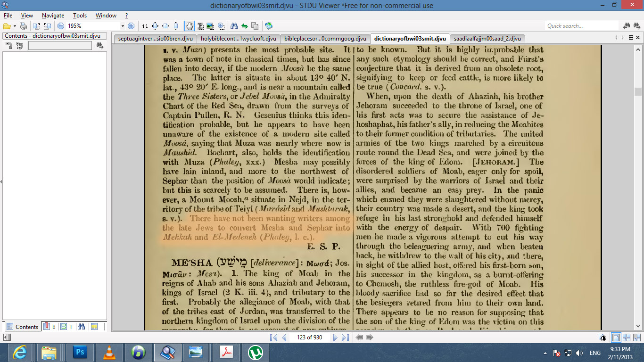Select the image selection tool
Image resolution: width=644 pixels, height=362 pixels.
[210, 26]
